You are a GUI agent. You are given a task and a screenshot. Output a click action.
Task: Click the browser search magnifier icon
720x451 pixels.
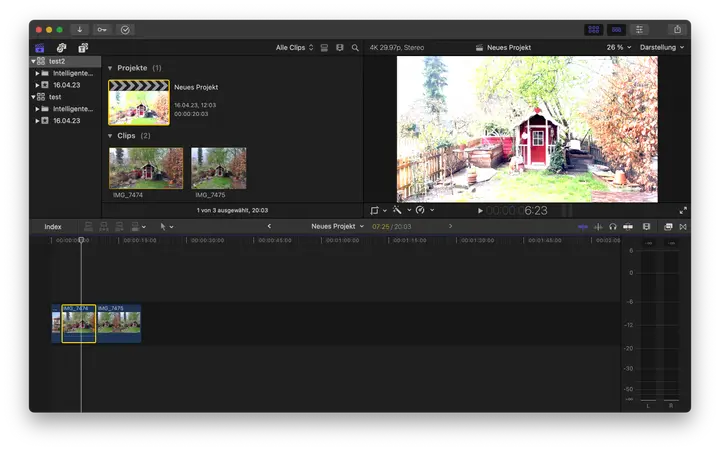coord(355,48)
